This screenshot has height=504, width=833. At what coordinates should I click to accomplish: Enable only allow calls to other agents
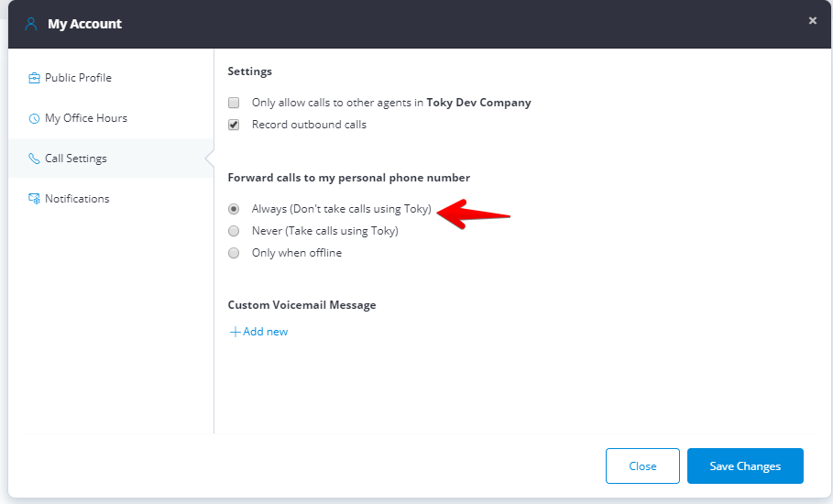click(234, 103)
